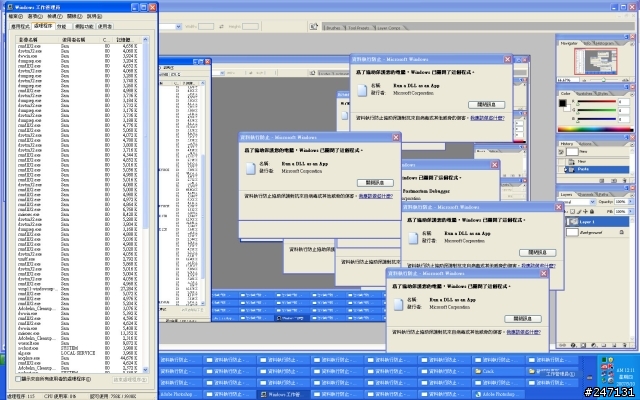640x400 pixels.
Task: Open the Color panel flyout menu arrow
Action: point(633,93)
